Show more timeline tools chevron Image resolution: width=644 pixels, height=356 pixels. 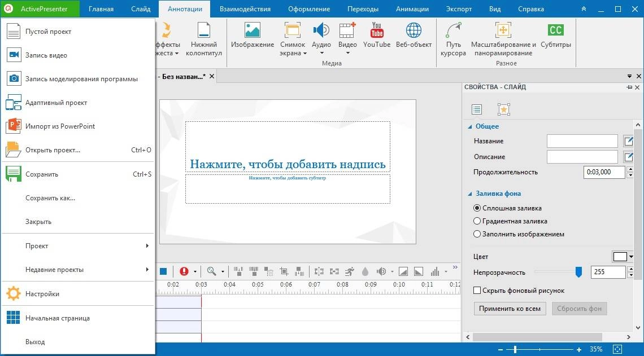(x=455, y=267)
